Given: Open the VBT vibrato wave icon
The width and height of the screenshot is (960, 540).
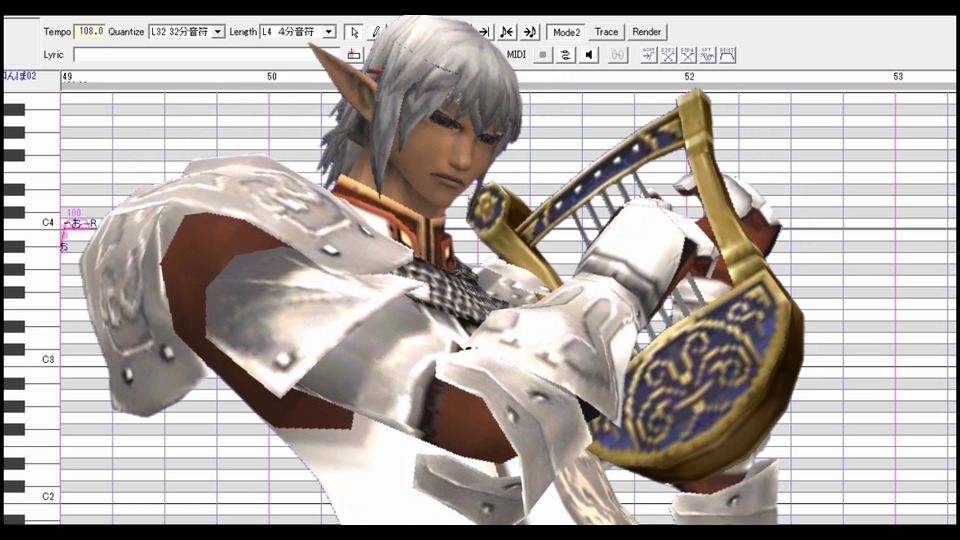Looking at the screenshot, I should coord(707,54).
